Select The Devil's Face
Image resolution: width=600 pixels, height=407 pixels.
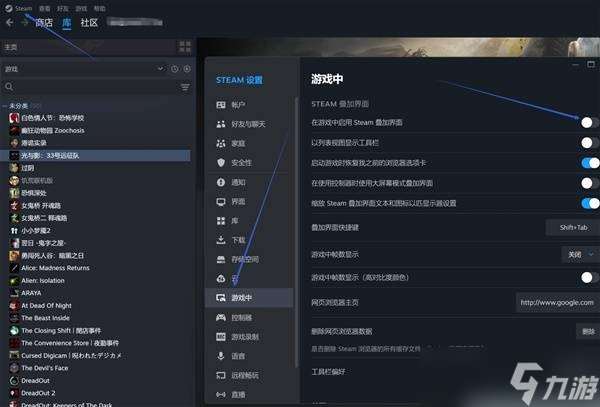pos(39,368)
